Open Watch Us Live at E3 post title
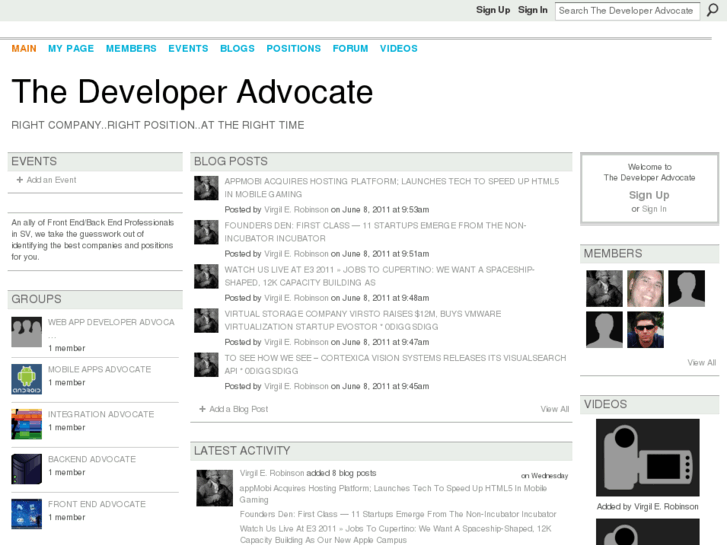 (379, 276)
